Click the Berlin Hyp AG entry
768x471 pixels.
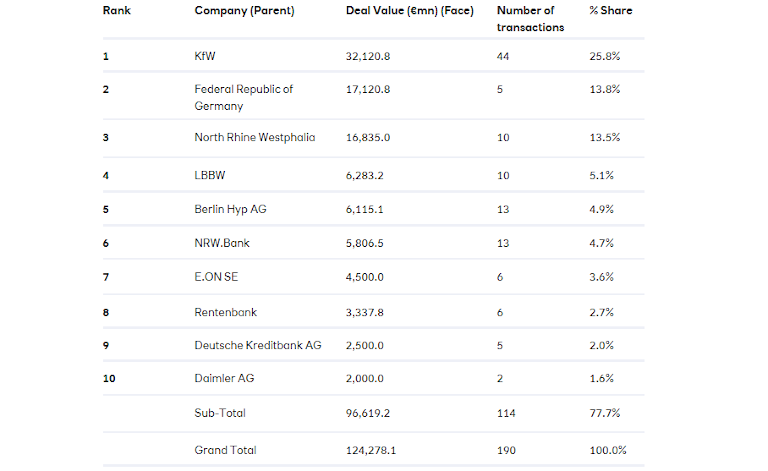pos(229,210)
